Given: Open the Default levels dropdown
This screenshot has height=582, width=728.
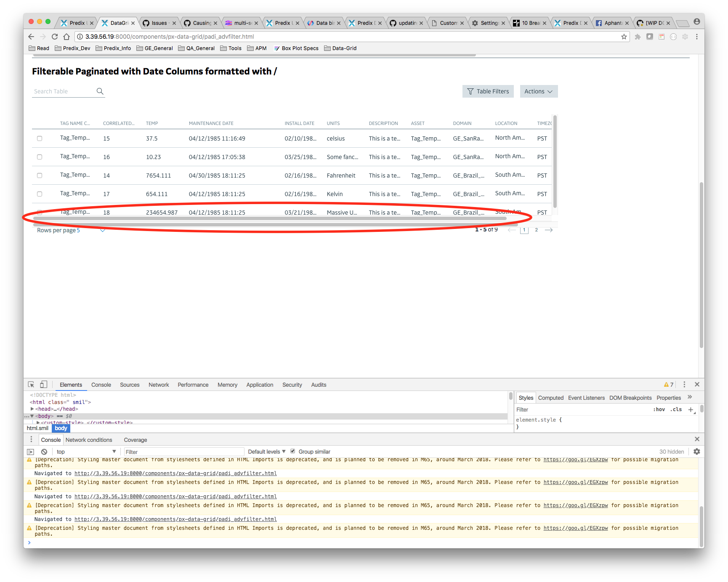Looking at the screenshot, I should coord(266,451).
